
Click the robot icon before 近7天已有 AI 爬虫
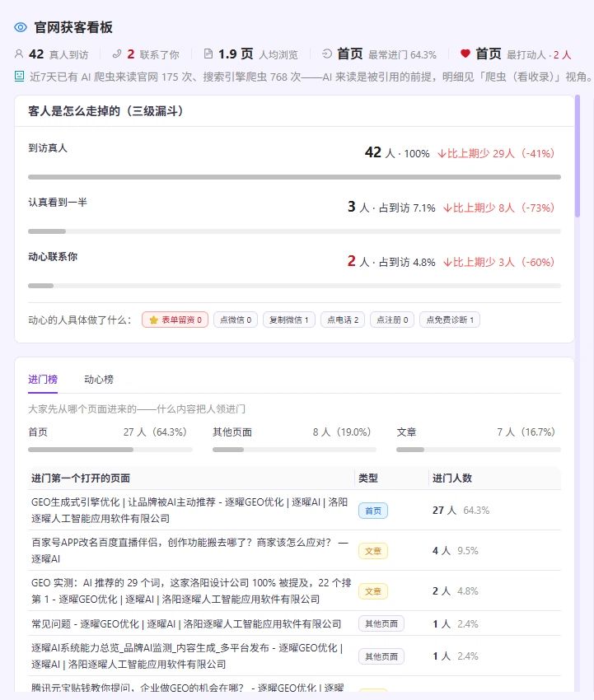[19, 76]
